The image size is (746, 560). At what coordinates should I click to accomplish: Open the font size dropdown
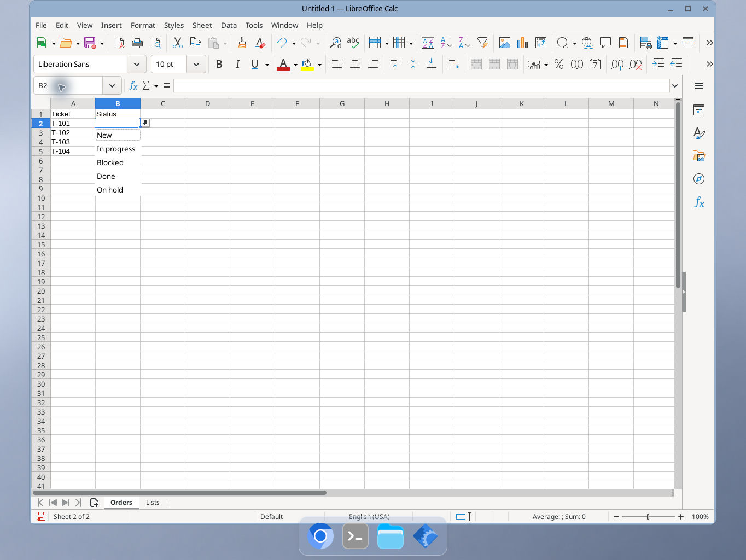coord(196,64)
